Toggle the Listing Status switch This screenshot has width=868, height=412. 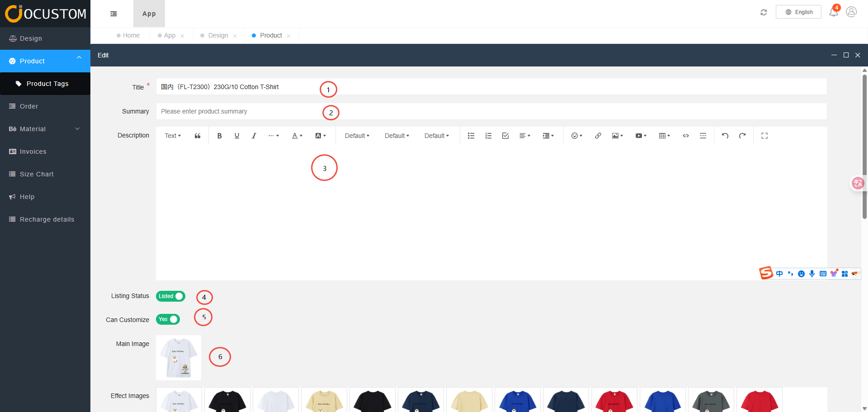170,296
